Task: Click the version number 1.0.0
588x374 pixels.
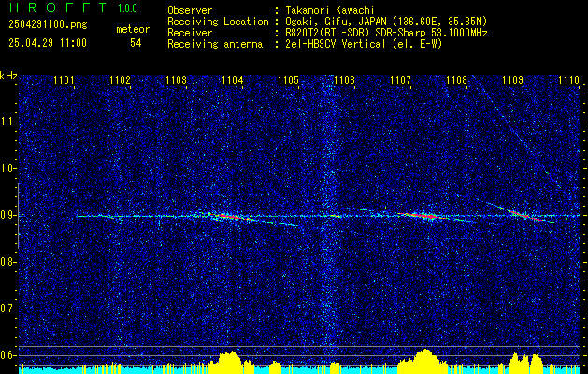Action: [127, 8]
